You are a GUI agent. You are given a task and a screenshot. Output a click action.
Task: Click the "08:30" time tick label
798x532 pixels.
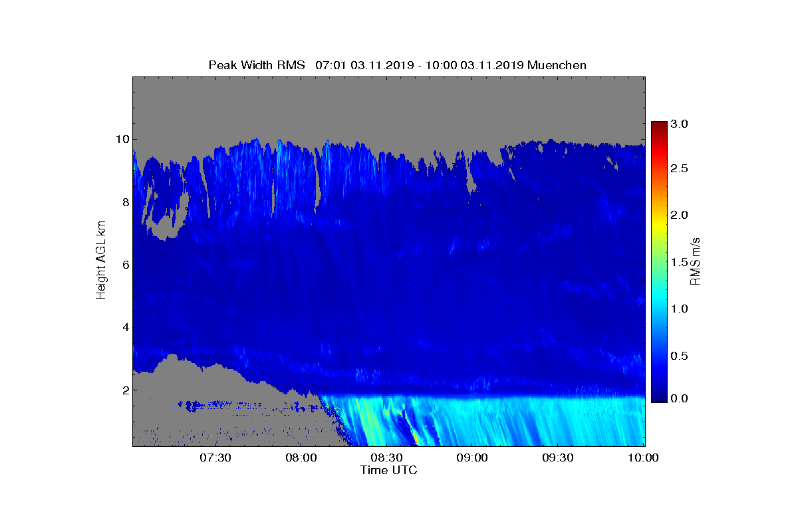tap(386, 458)
